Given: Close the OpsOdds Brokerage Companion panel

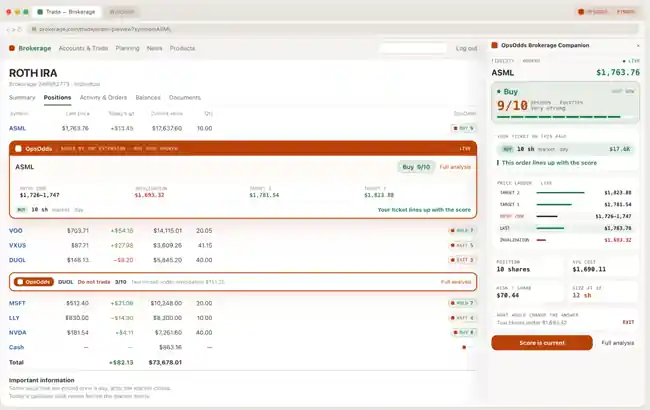Looking at the screenshot, I should coord(638,46).
